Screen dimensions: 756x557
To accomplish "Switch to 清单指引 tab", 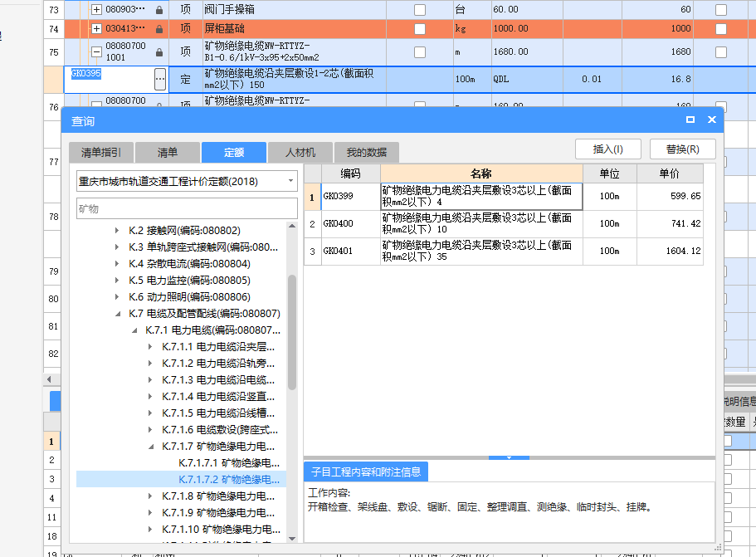I will [101, 153].
